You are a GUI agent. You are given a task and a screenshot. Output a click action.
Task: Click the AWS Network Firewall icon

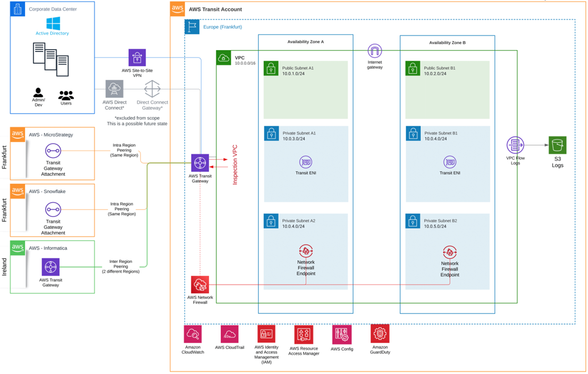point(200,285)
